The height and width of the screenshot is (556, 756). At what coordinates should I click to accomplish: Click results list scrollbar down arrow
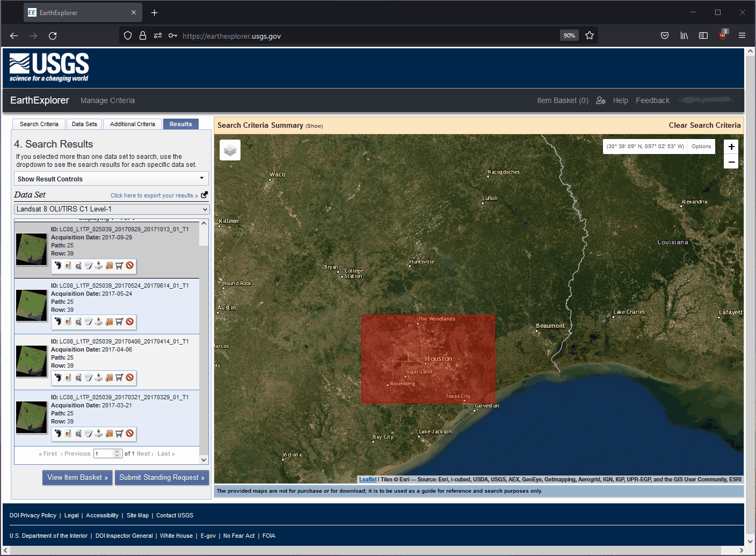point(203,460)
